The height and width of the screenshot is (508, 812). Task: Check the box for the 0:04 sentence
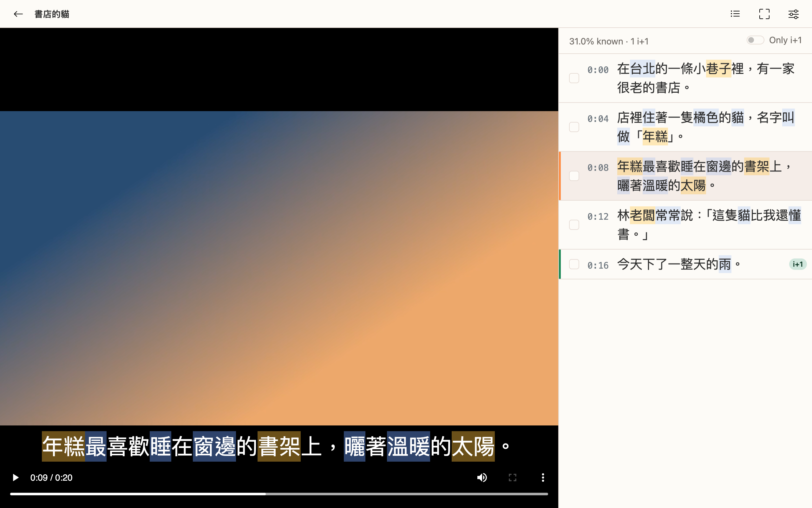click(x=574, y=127)
